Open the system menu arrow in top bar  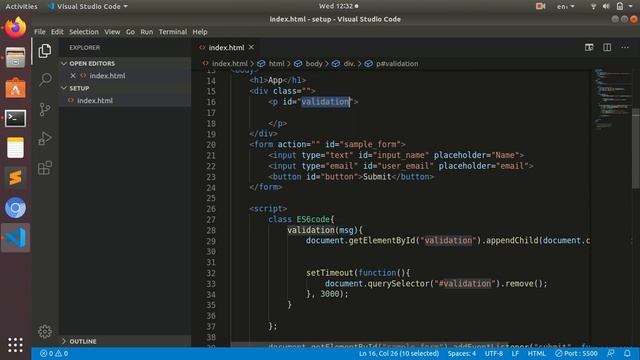click(631, 6)
